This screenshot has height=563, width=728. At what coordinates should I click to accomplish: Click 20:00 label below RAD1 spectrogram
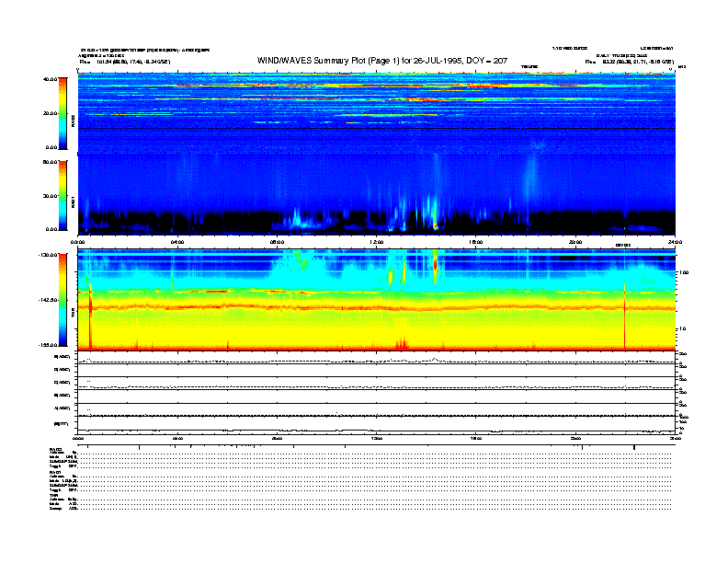tap(575, 242)
